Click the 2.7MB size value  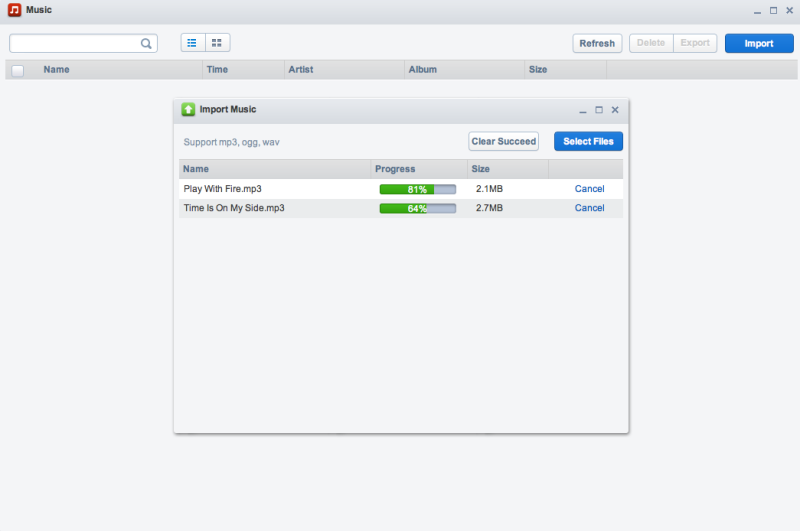pyautogui.click(x=489, y=208)
